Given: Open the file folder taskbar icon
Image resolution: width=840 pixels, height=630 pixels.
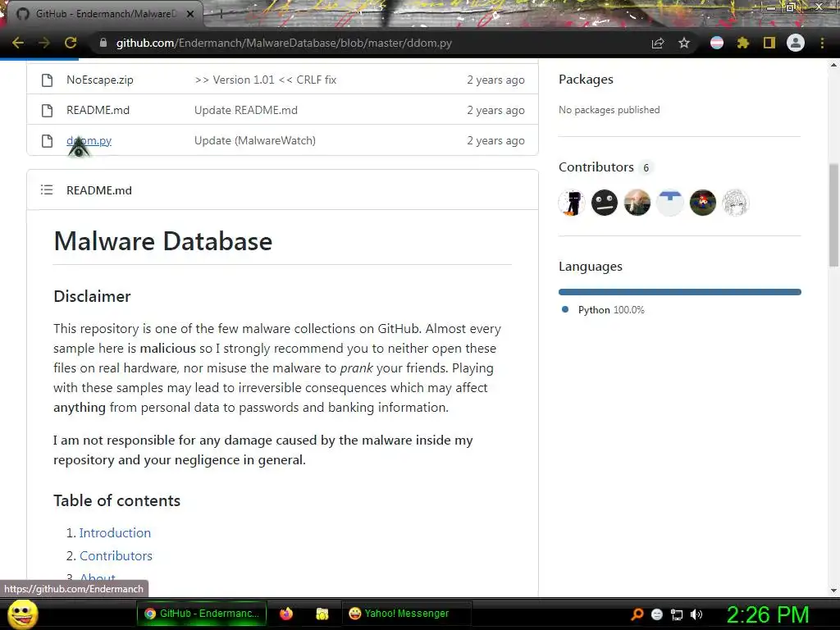Looking at the screenshot, I should (322, 614).
